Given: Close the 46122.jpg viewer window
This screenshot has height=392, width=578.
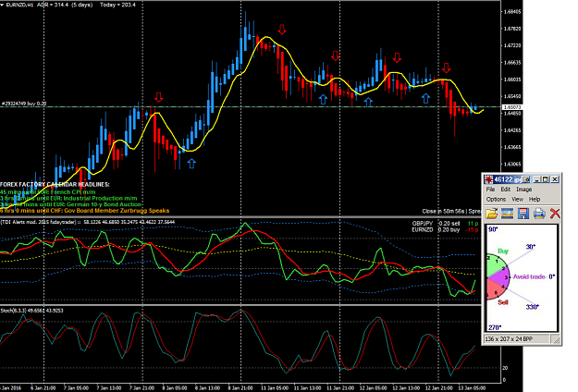Looking at the screenshot, I should (x=555, y=179).
